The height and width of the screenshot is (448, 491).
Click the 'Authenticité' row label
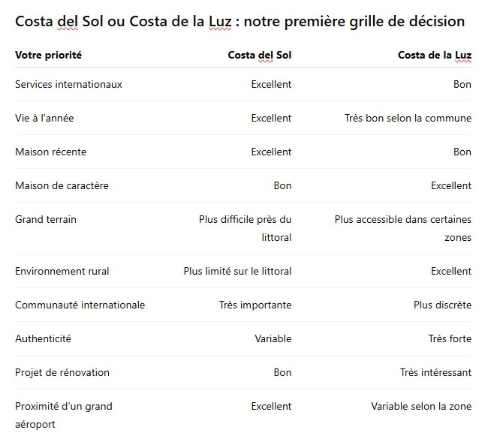pos(44,339)
